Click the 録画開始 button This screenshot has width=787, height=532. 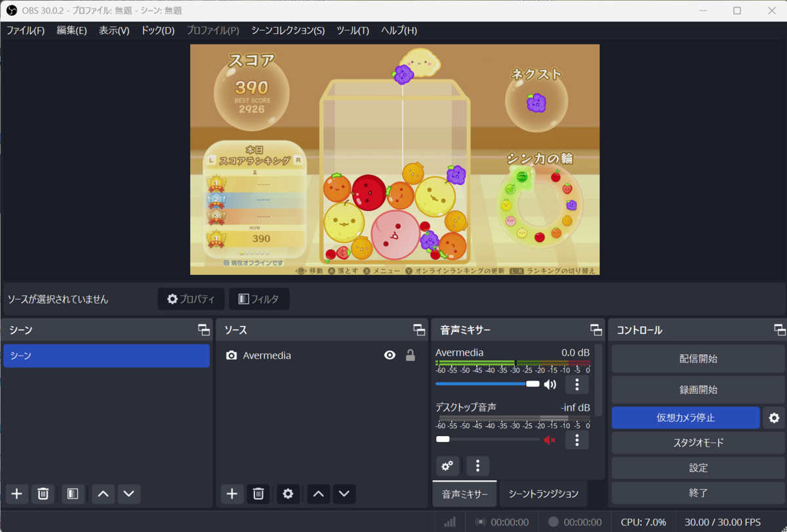tap(698, 389)
